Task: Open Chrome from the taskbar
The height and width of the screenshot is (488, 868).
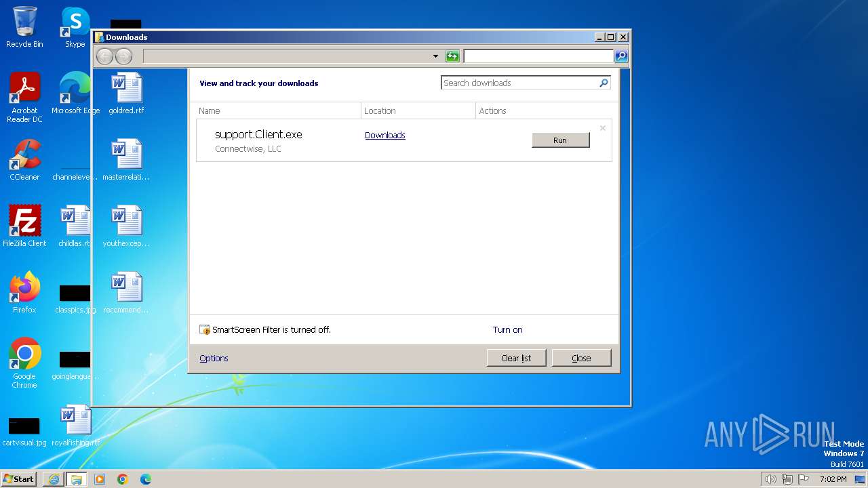Action: [123, 479]
